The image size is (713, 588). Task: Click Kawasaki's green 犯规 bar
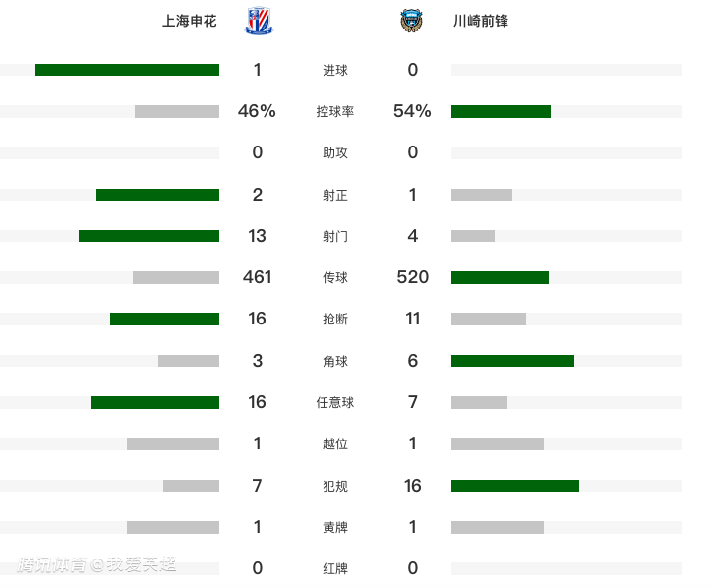click(x=515, y=485)
